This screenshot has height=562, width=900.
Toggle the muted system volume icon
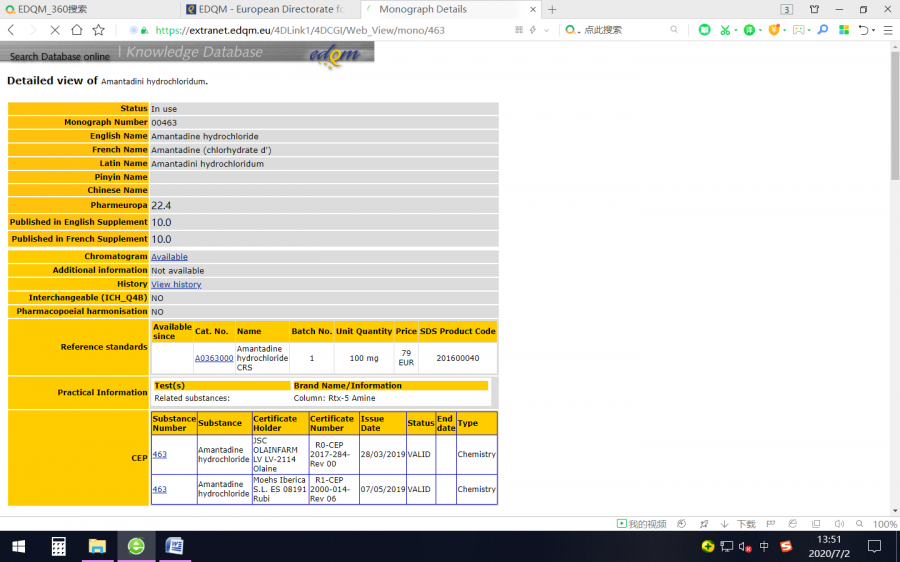pyautogui.click(x=745, y=547)
